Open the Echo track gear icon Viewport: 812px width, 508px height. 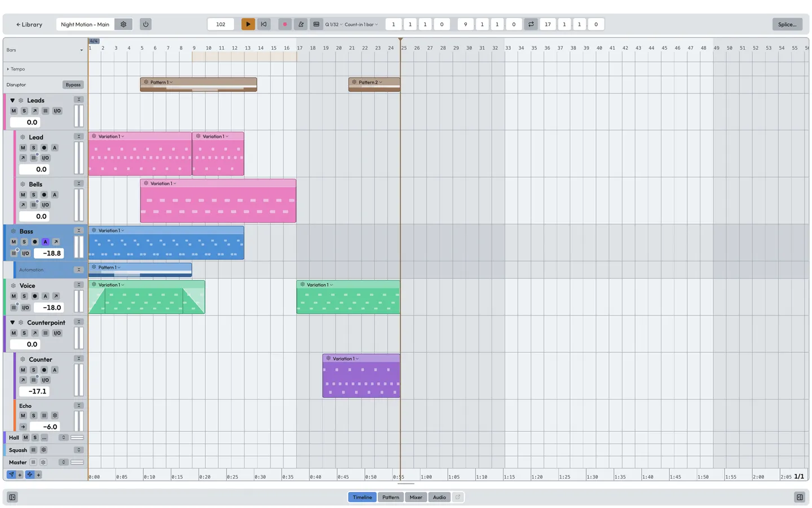coord(55,415)
